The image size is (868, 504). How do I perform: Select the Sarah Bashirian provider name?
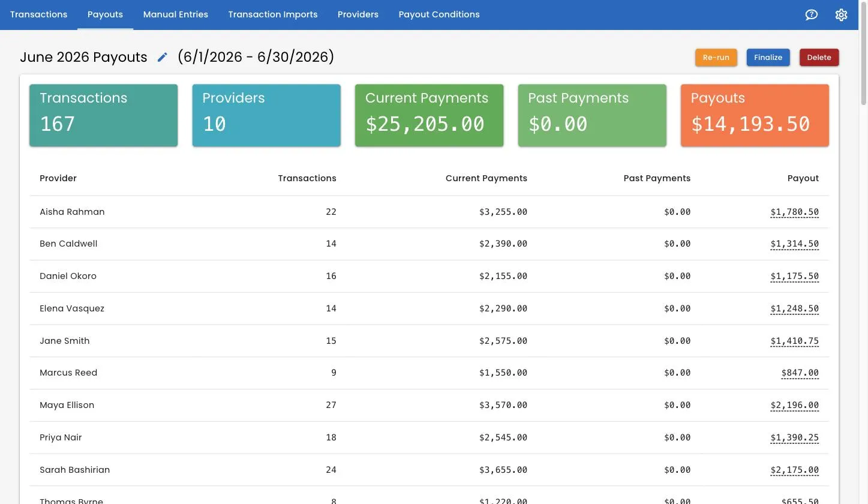click(x=74, y=470)
